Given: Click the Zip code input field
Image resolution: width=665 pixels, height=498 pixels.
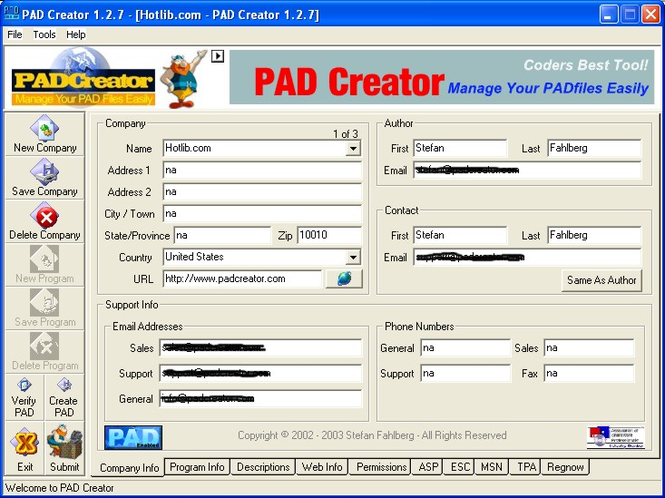Looking at the screenshot, I should click(x=329, y=235).
